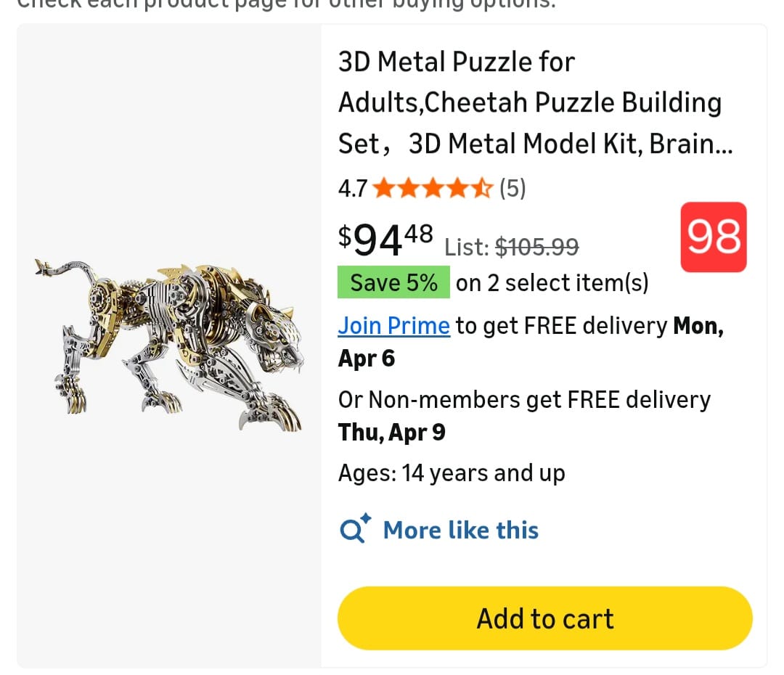The width and height of the screenshot is (784, 675).
Task: Open the metal cheetah product image
Action: point(168,345)
